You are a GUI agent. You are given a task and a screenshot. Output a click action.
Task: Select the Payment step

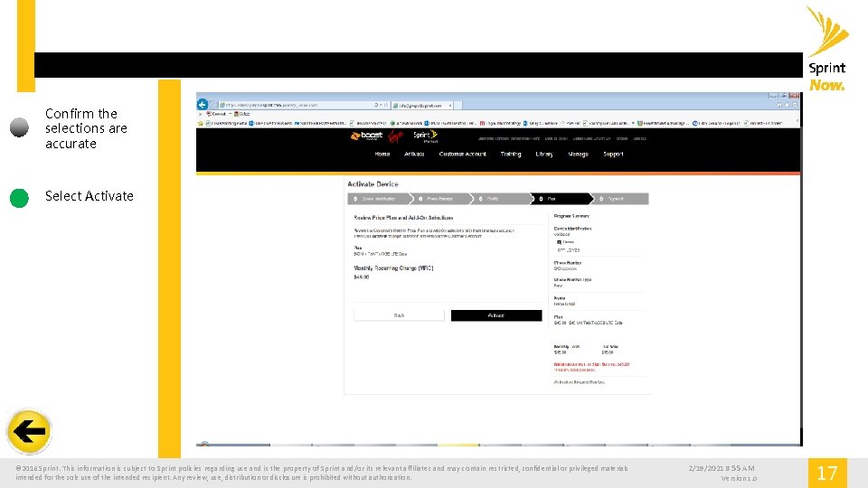pos(620,199)
